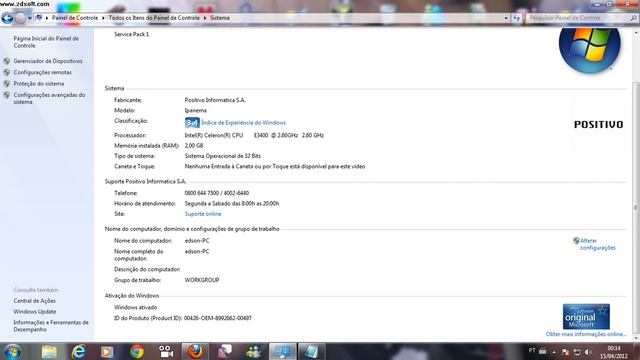Image resolution: width=640 pixels, height=360 pixels.
Task: Go to Painel de Controle breadcrumb
Action: pos(75,18)
